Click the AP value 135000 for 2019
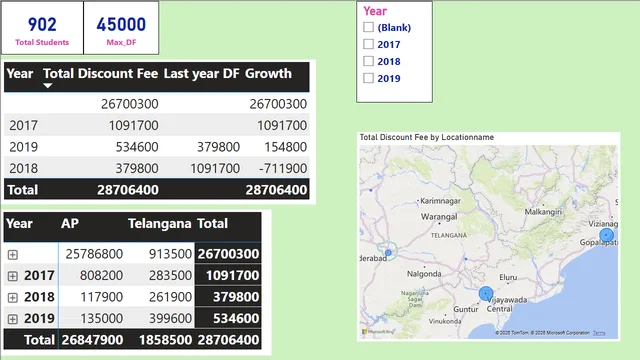 click(101, 318)
